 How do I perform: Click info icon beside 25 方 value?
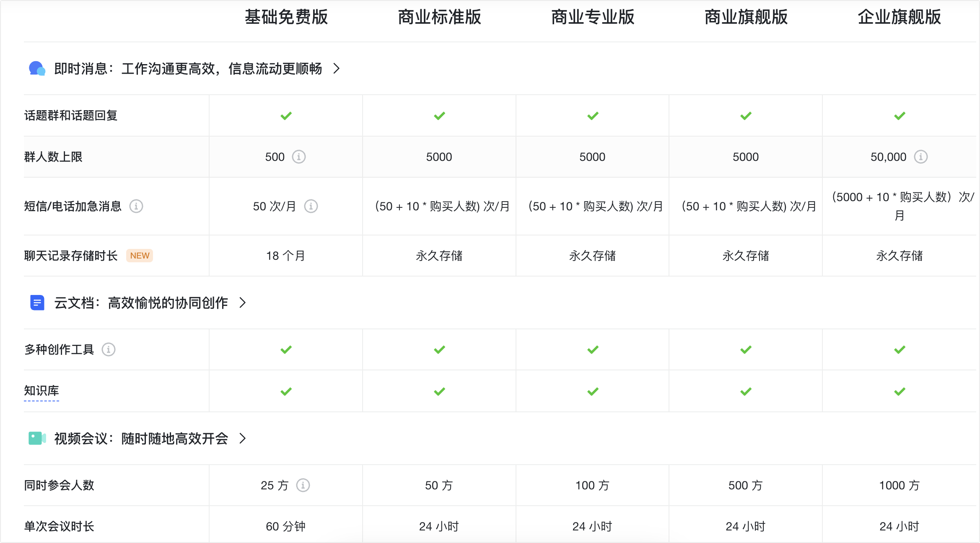(x=303, y=485)
